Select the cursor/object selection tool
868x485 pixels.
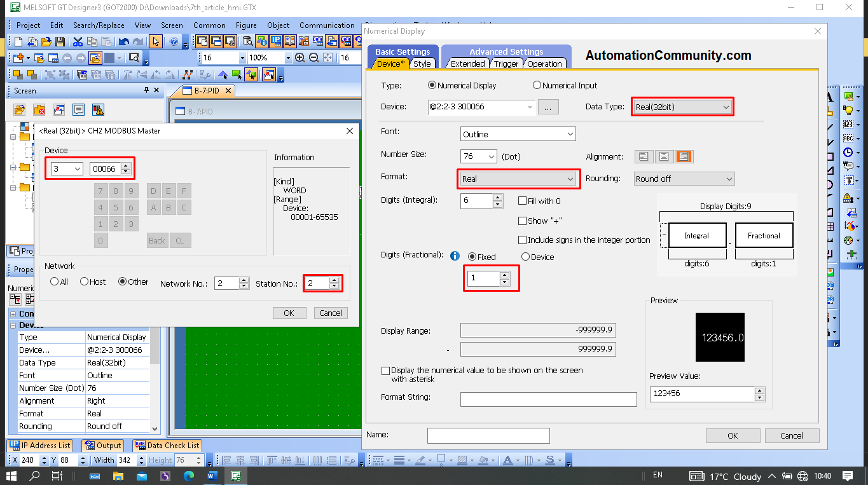(155, 43)
